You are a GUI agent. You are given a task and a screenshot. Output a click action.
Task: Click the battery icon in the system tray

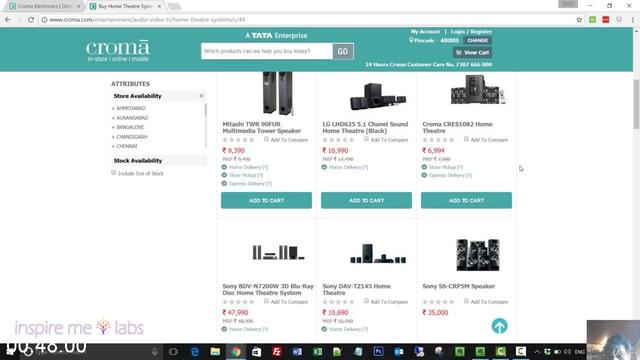tap(557, 351)
